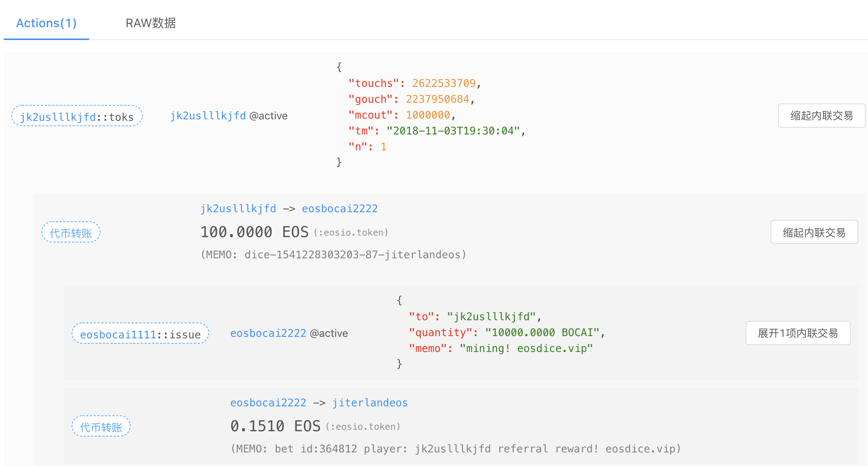Click the first 代币转账 token transfer badge
The width and height of the screenshot is (868, 466).
[x=71, y=233]
